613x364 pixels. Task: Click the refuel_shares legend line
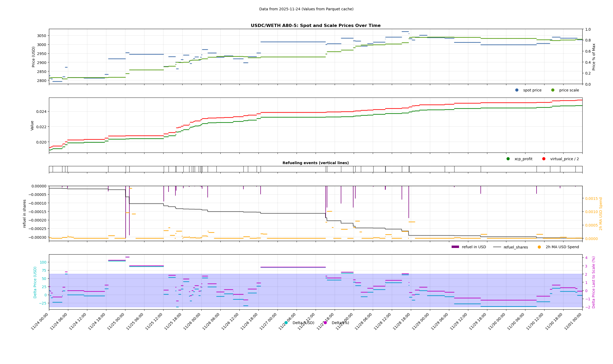(x=497, y=247)
